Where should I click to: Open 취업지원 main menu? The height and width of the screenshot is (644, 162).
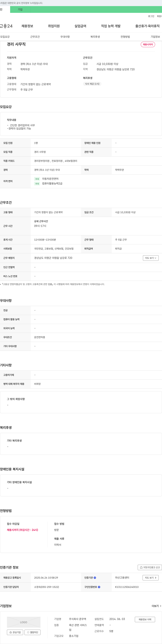[54, 26]
